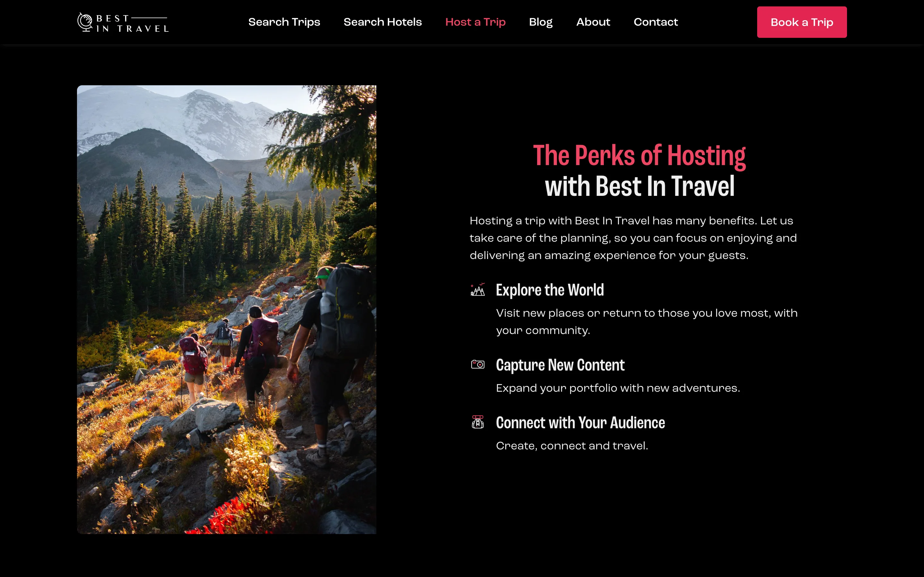This screenshot has height=577, width=924.
Task: Click the Connect with Your Audience heading
Action: click(x=580, y=423)
